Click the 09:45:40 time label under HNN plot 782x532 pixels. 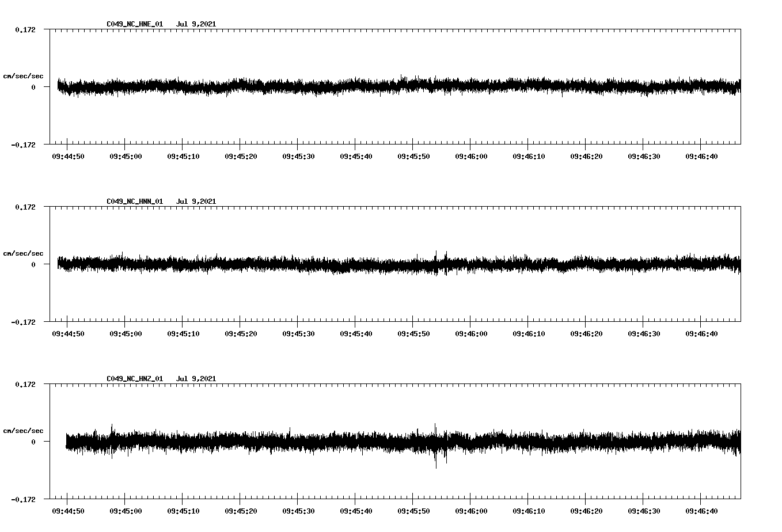click(x=356, y=334)
